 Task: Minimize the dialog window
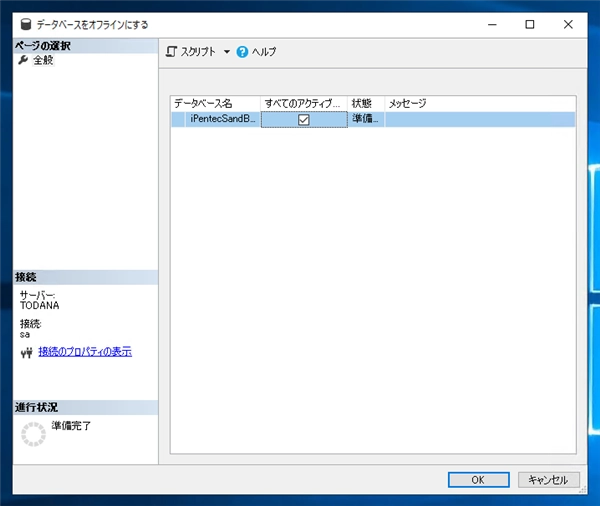[x=492, y=24]
